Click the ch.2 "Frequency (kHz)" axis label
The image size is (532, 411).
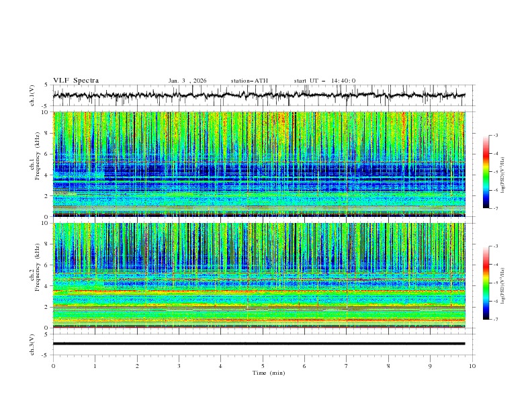point(38,267)
